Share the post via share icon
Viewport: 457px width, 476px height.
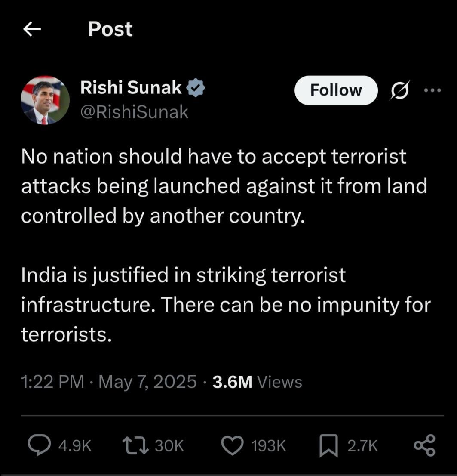click(425, 445)
